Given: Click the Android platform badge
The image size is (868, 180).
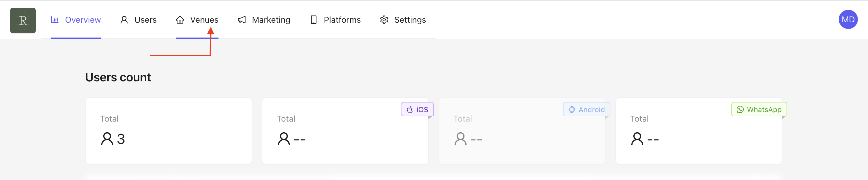Looking at the screenshot, I should [x=586, y=109].
